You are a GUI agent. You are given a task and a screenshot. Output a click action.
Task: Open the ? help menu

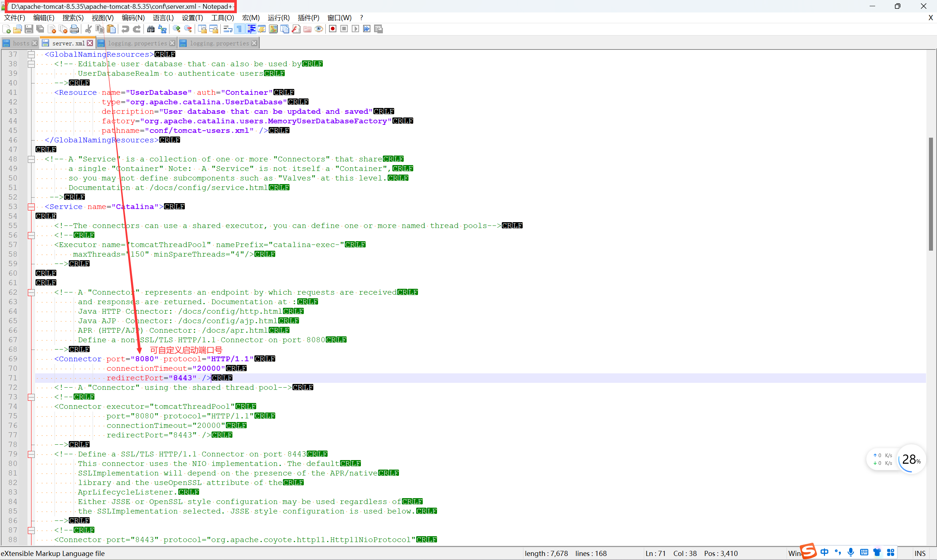pyautogui.click(x=362, y=18)
